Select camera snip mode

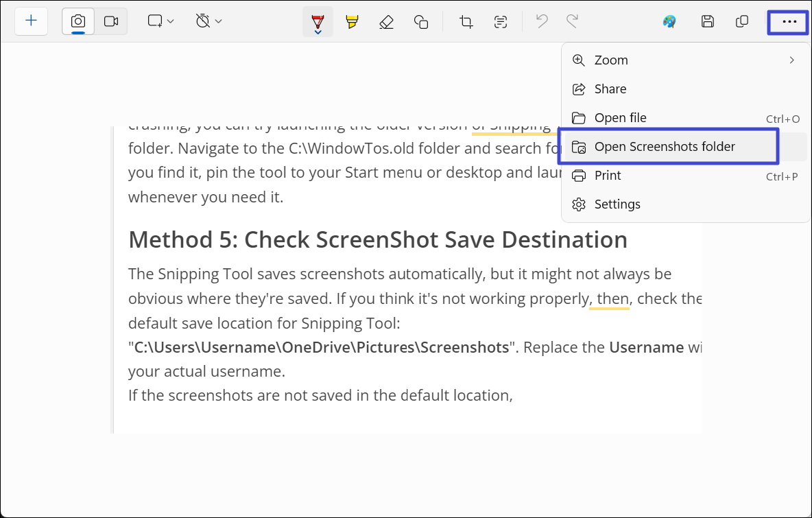point(77,21)
